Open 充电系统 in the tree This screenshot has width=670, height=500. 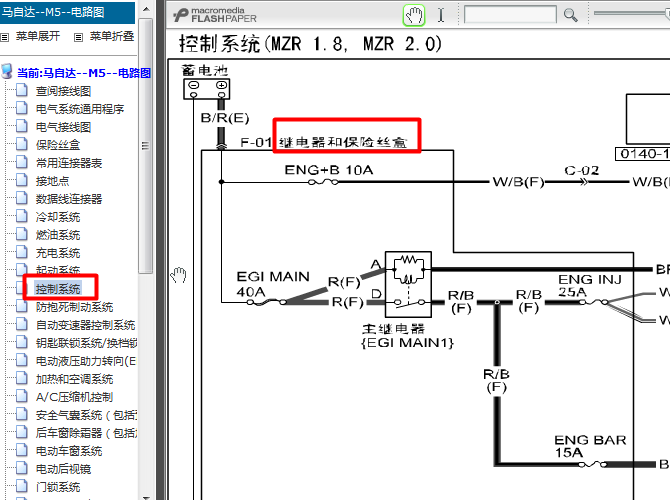pos(58,253)
